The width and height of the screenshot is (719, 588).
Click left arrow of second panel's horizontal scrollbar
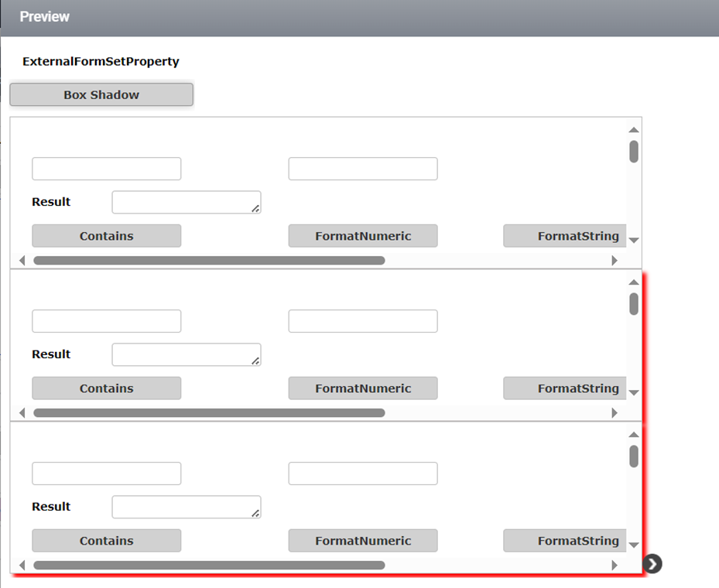click(x=22, y=413)
